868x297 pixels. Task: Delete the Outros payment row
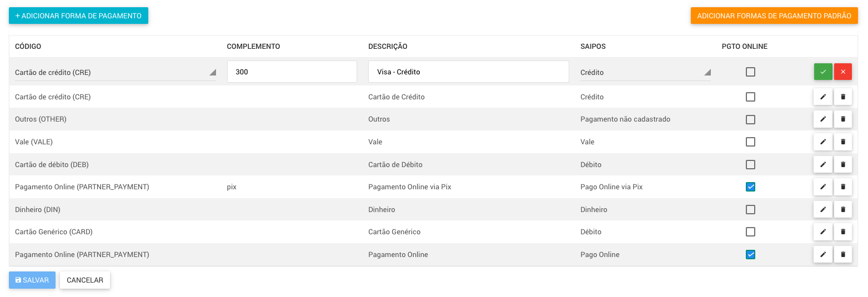[843, 119]
